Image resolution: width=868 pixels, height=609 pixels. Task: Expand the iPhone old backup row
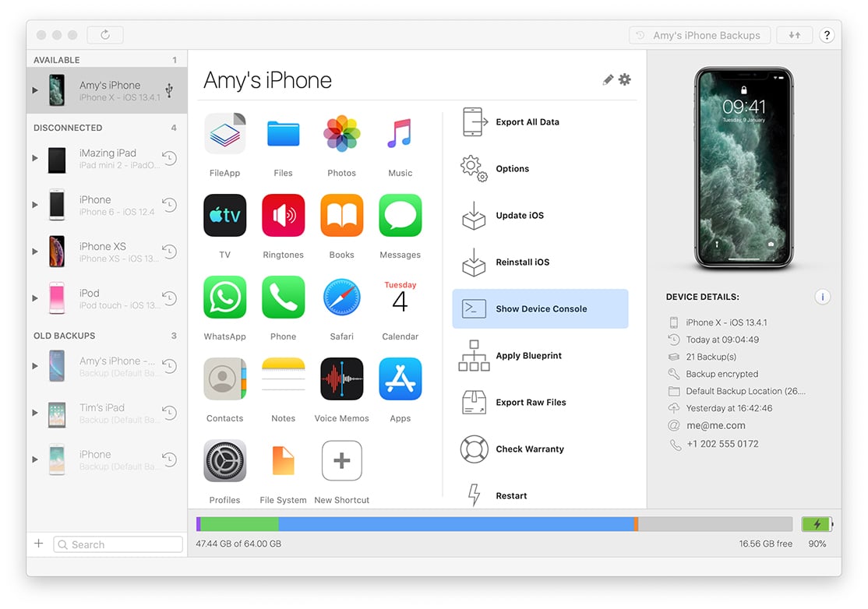35,459
